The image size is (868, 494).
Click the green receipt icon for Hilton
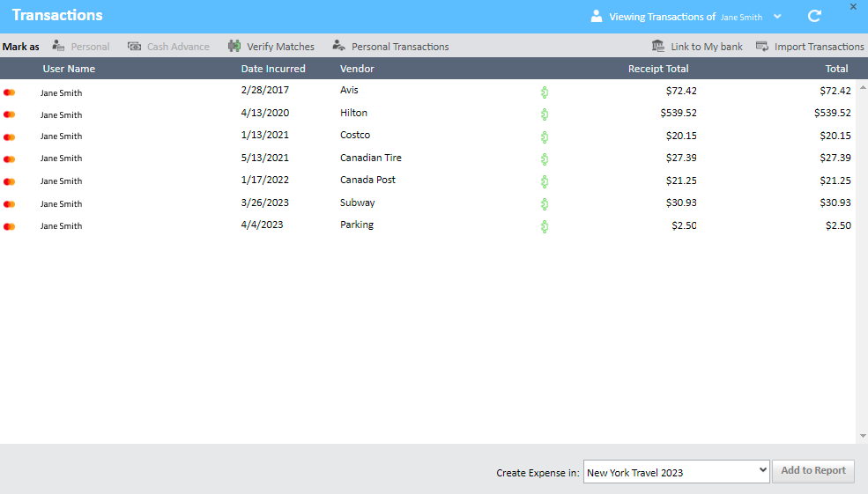[x=545, y=114]
